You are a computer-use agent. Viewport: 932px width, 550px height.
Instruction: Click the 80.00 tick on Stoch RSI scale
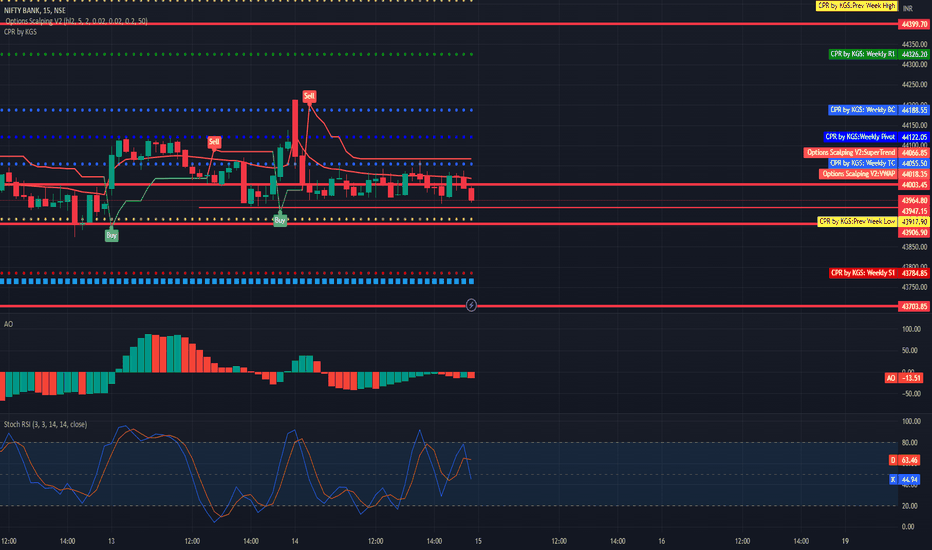point(909,442)
